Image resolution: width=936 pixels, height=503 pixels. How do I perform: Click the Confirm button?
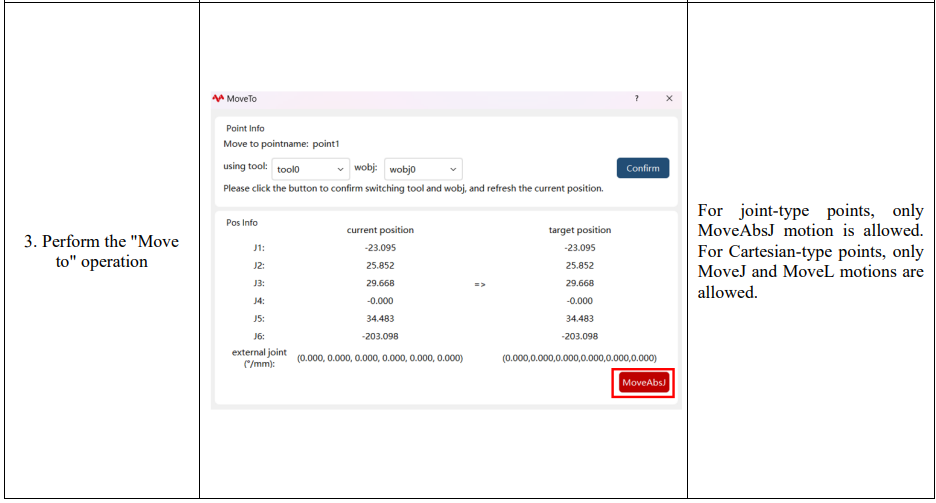(x=643, y=168)
